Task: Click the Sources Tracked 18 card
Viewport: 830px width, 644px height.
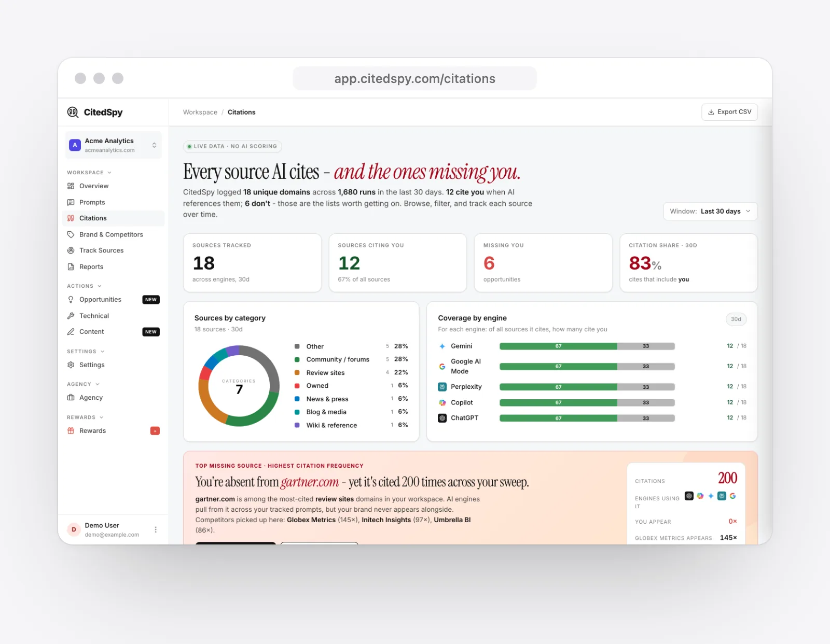Action: click(252, 263)
